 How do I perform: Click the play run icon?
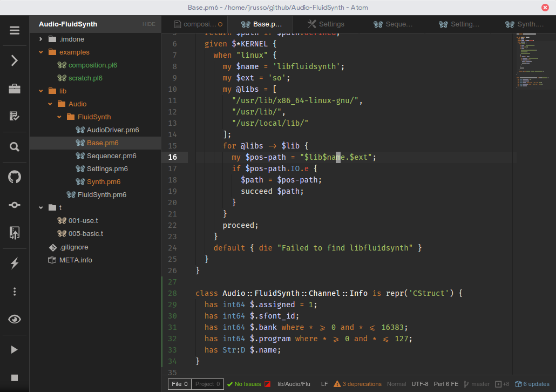coord(15,350)
